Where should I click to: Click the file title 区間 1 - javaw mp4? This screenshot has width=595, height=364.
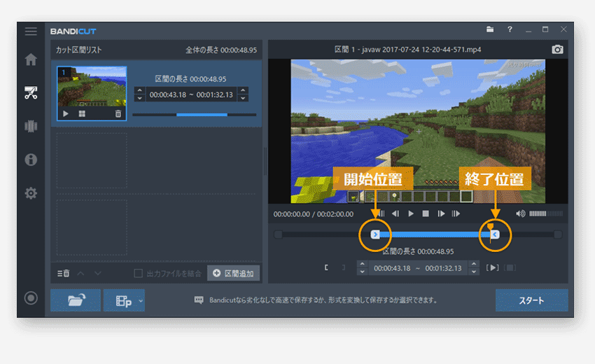(408, 49)
